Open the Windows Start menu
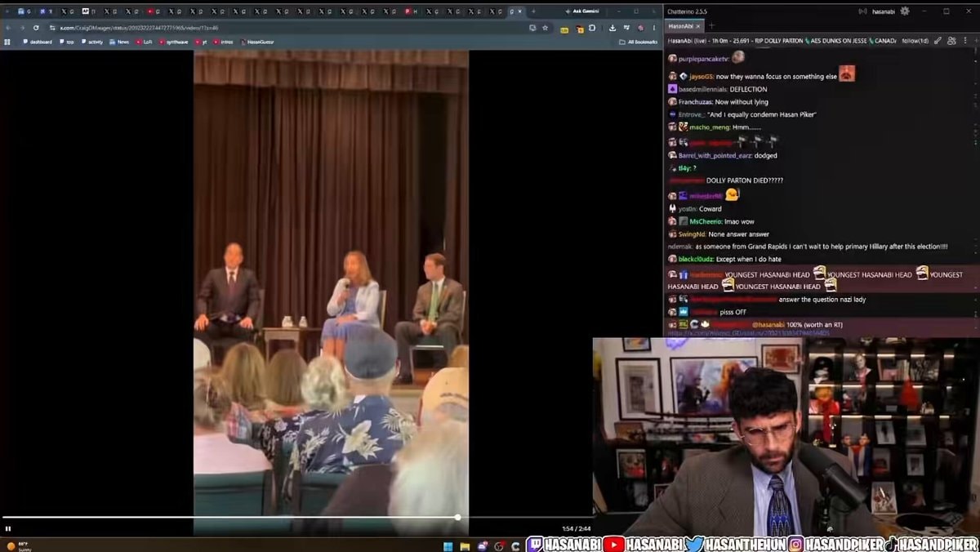Viewport: 980px width, 552px height. [x=448, y=545]
